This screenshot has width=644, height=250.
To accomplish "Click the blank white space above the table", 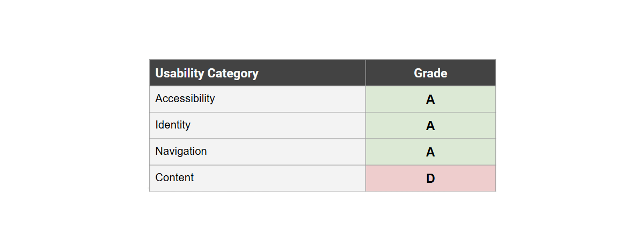I will (x=322, y=30).
